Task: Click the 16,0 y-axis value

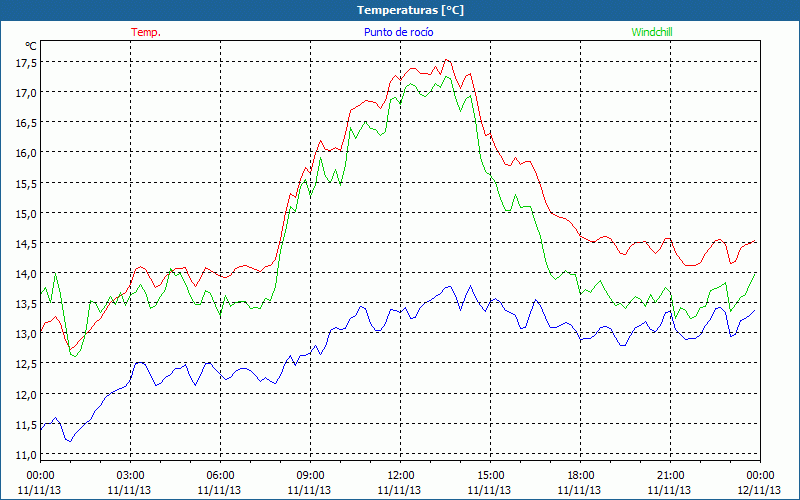Action: tap(27, 153)
